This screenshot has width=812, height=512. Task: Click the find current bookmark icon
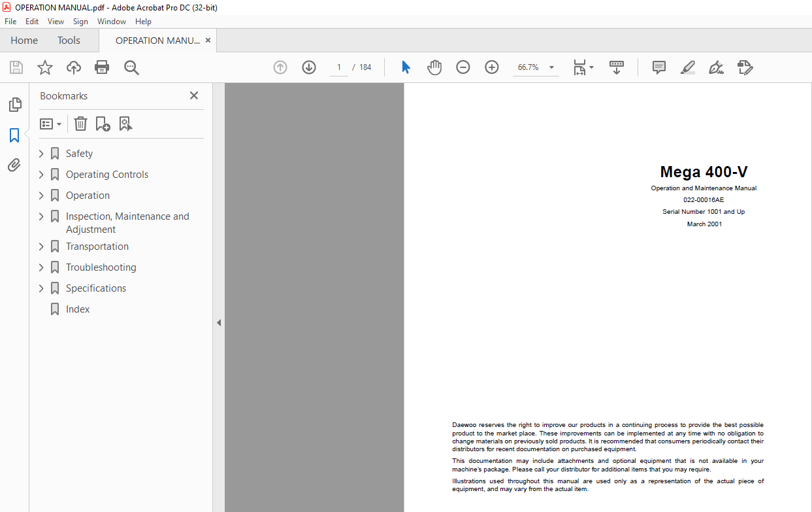125,124
